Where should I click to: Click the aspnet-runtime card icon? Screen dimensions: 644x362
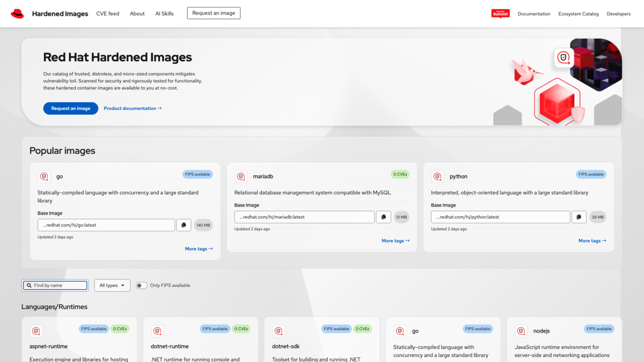[x=36, y=331]
